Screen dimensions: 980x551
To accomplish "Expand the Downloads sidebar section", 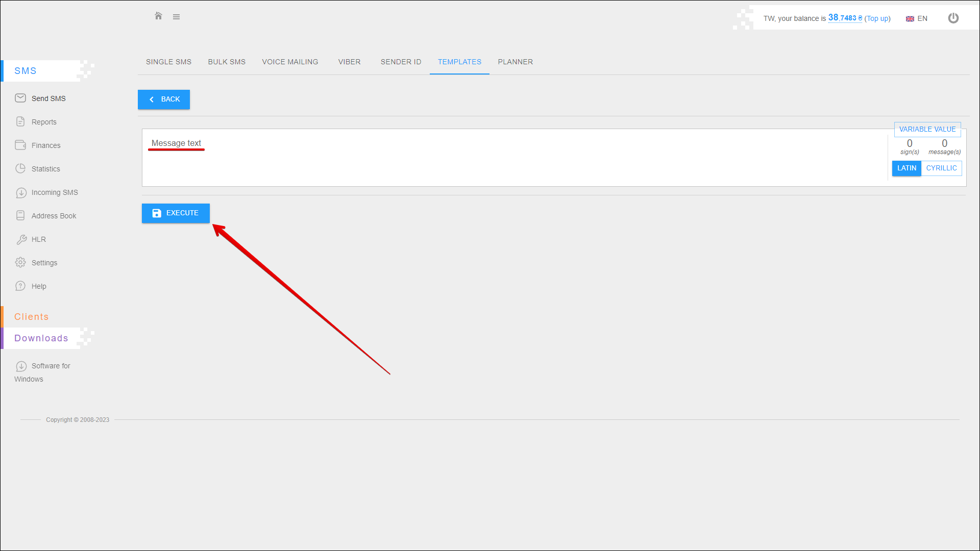I will tap(41, 338).
